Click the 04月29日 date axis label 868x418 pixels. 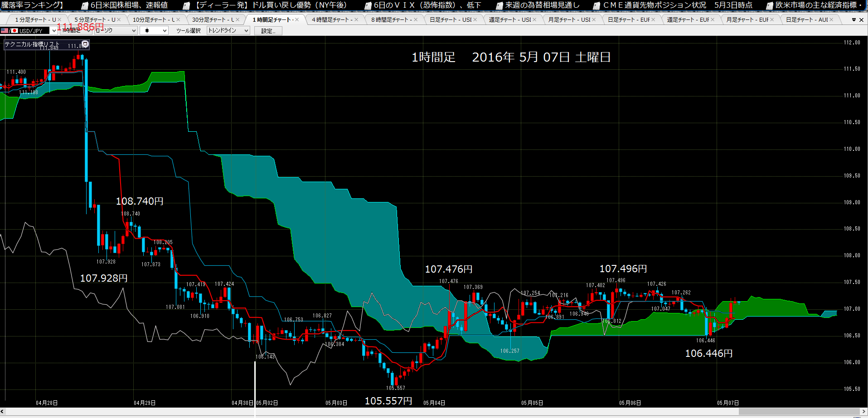[x=145, y=403]
